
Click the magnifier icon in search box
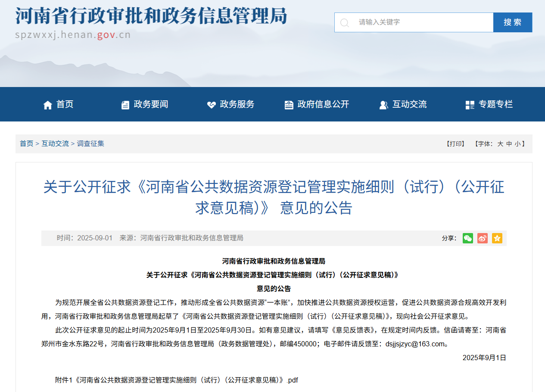point(345,22)
